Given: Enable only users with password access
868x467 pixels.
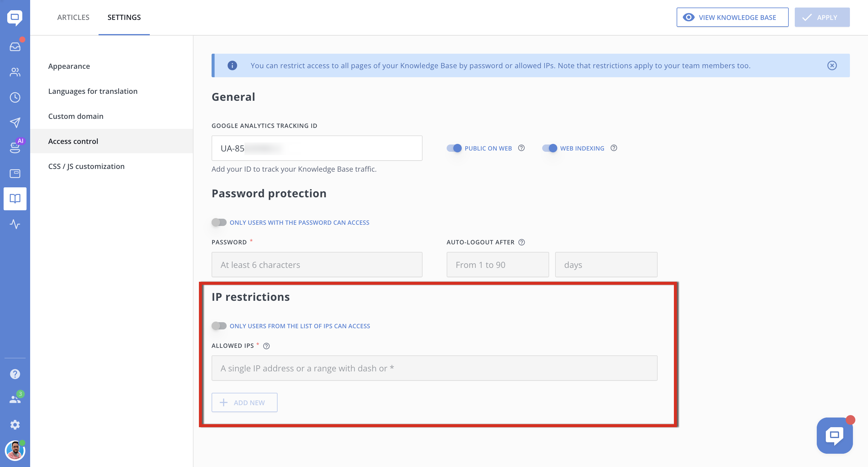Looking at the screenshot, I should pos(219,223).
